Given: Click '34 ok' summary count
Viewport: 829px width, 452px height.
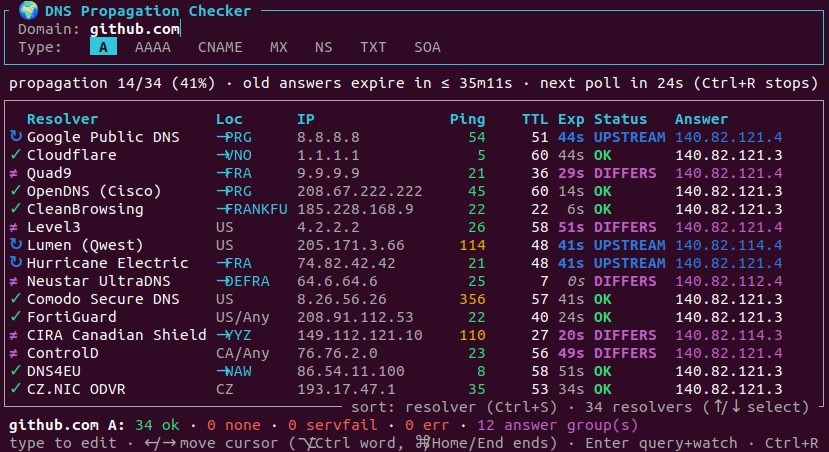Looking at the screenshot, I should tap(157, 425).
